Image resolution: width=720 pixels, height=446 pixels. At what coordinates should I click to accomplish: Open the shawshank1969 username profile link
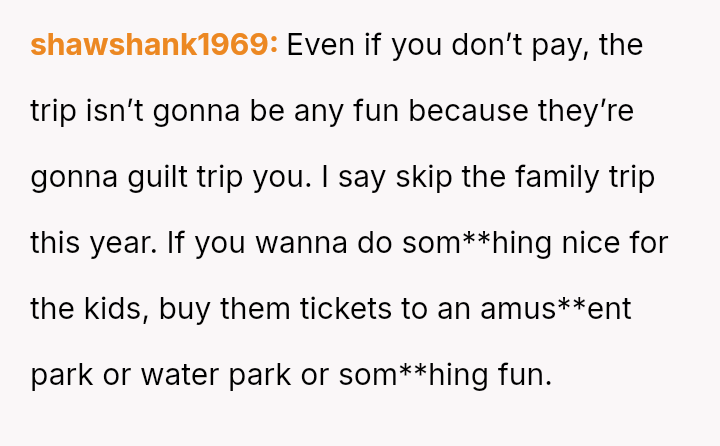(x=154, y=45)
